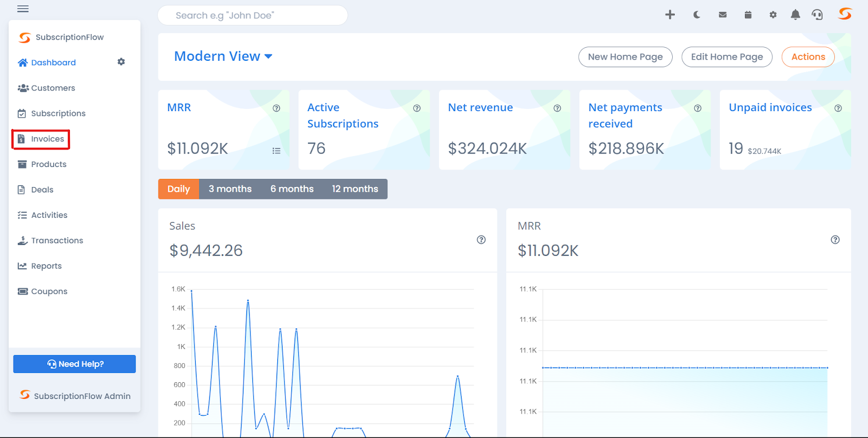Open Activities in sidebar
Screen dimensions: 868x438
click(x=42, y=215)
